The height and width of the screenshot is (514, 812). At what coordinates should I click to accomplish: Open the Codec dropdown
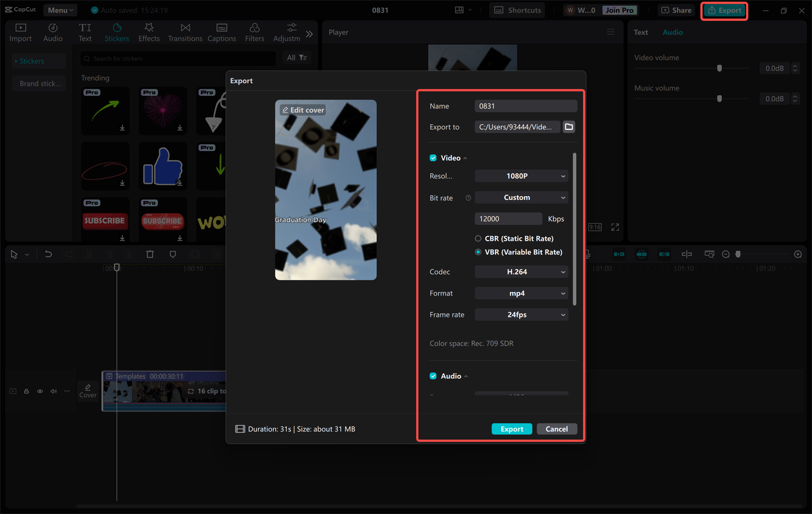pyautogui.click(x=521, y=272)
